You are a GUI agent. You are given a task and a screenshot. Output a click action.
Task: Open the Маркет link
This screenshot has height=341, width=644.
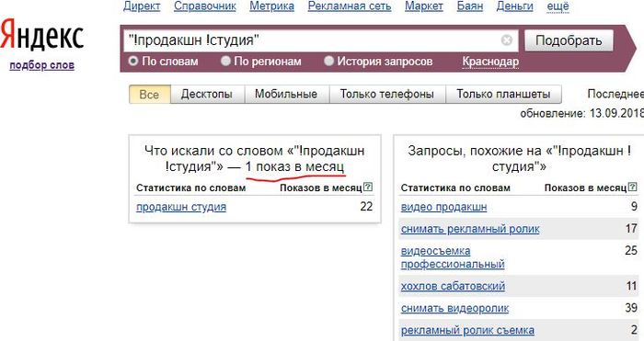pyautogui.click(x=424, y=6)
